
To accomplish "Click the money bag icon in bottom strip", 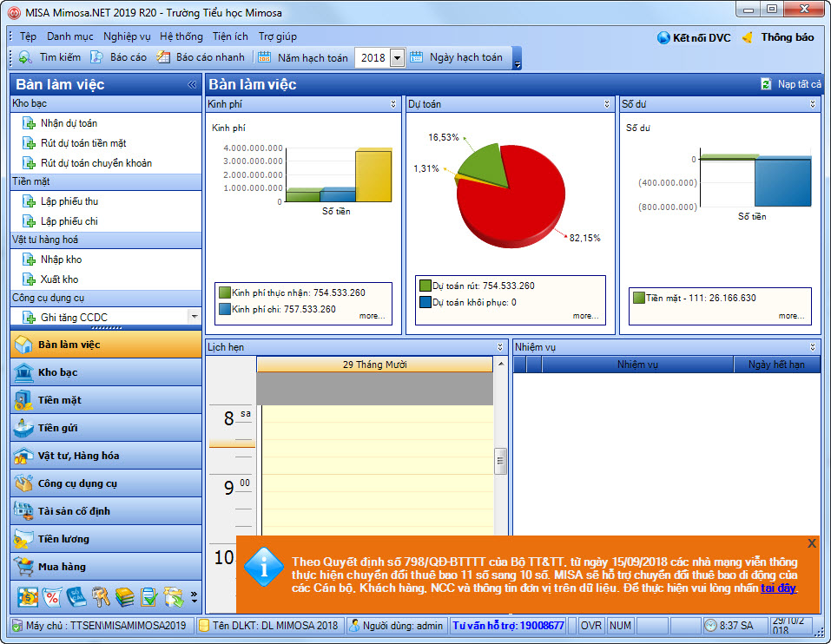I will [28, 597].
